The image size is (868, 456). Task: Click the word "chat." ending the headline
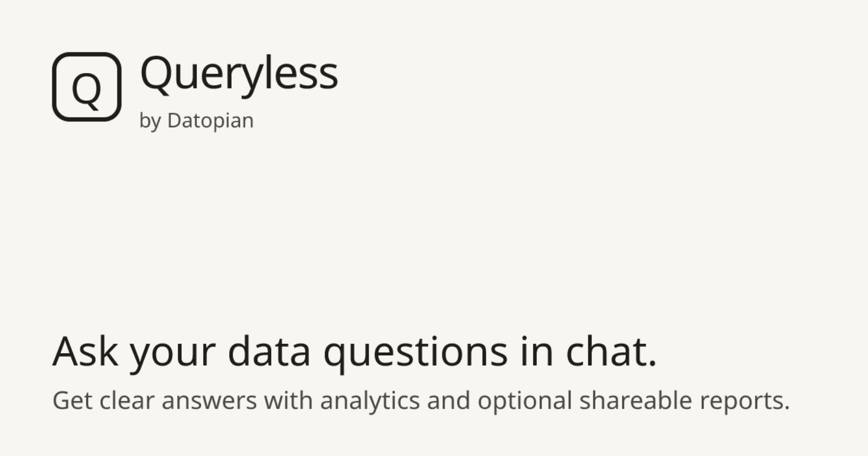point(611,351)
